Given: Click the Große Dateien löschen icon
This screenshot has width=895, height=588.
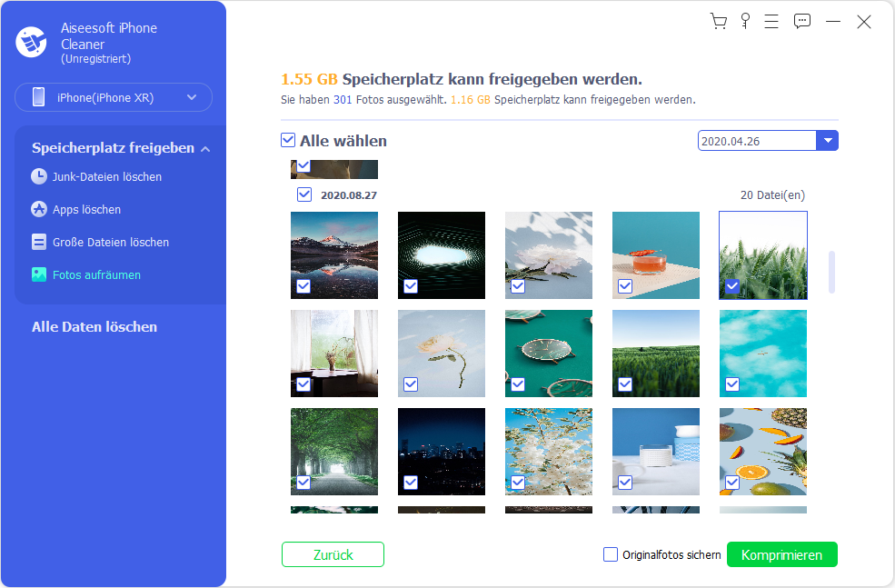Looking at the screenshot, I should (x=39, y=242).
